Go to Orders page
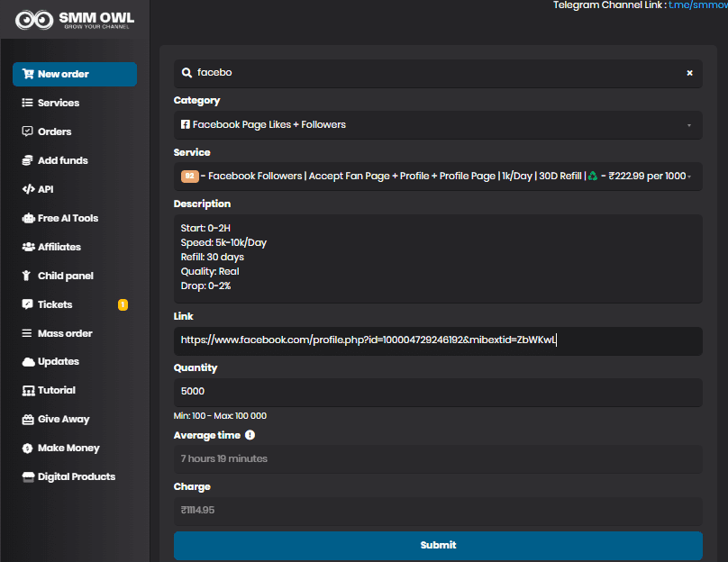The height and width of the screenshot is (562, 728). [54, 131]
